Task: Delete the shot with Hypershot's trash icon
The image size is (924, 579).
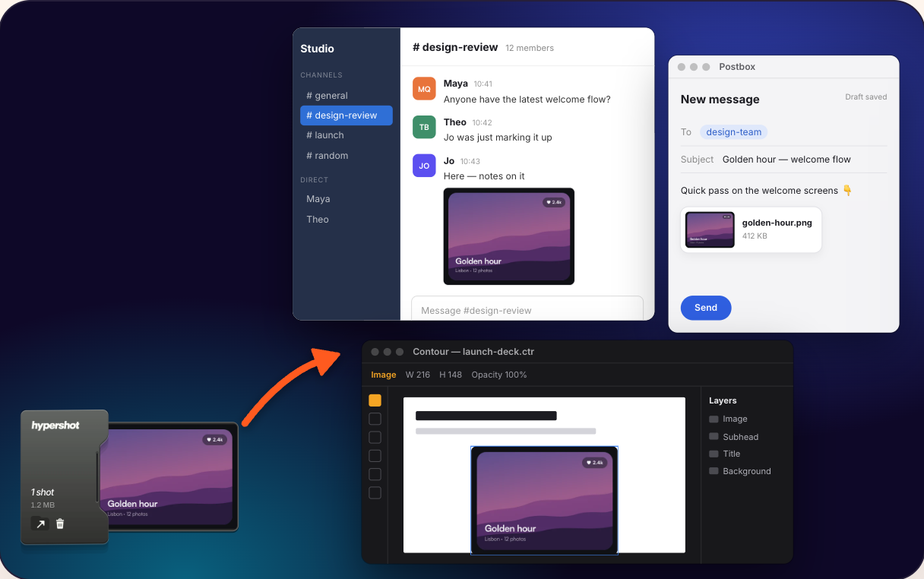Action: coord(60,524)
